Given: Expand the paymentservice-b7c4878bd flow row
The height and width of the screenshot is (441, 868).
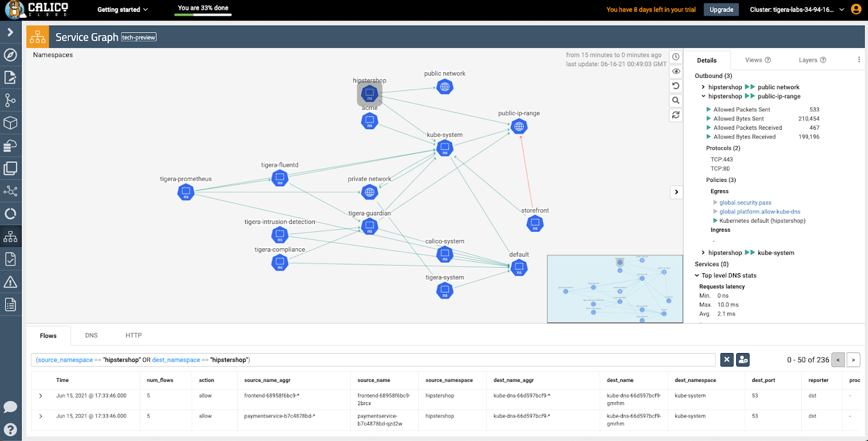Looking at the screenshot, I should [41, 416].
